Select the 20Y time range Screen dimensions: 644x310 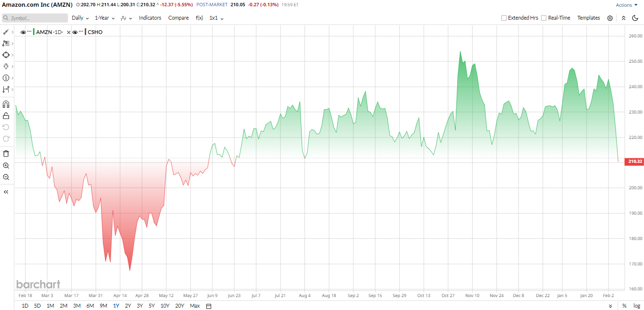coord(180,306)
